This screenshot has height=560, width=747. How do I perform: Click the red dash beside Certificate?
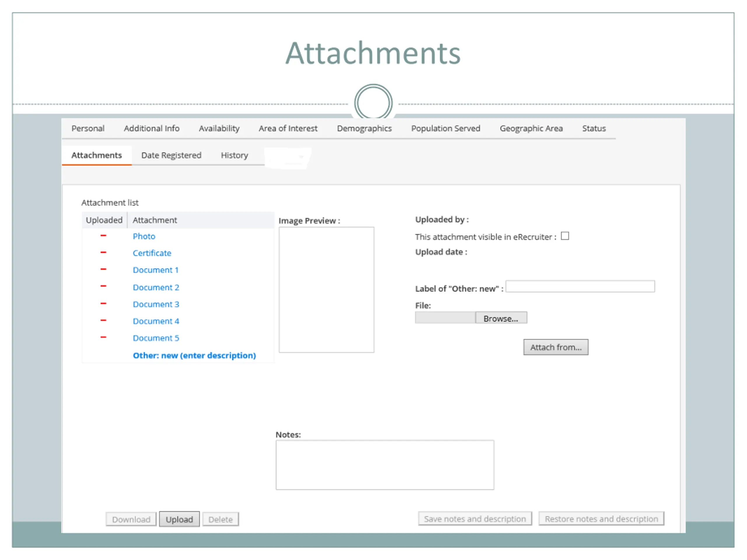point(103,253)
